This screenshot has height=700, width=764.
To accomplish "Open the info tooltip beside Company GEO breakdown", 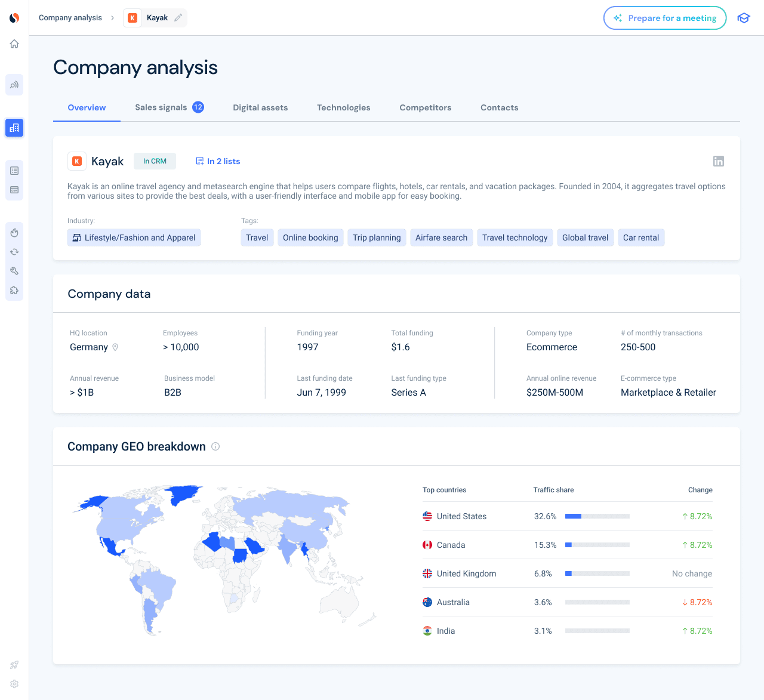I will pyautogui.click(x=215, y=446).
